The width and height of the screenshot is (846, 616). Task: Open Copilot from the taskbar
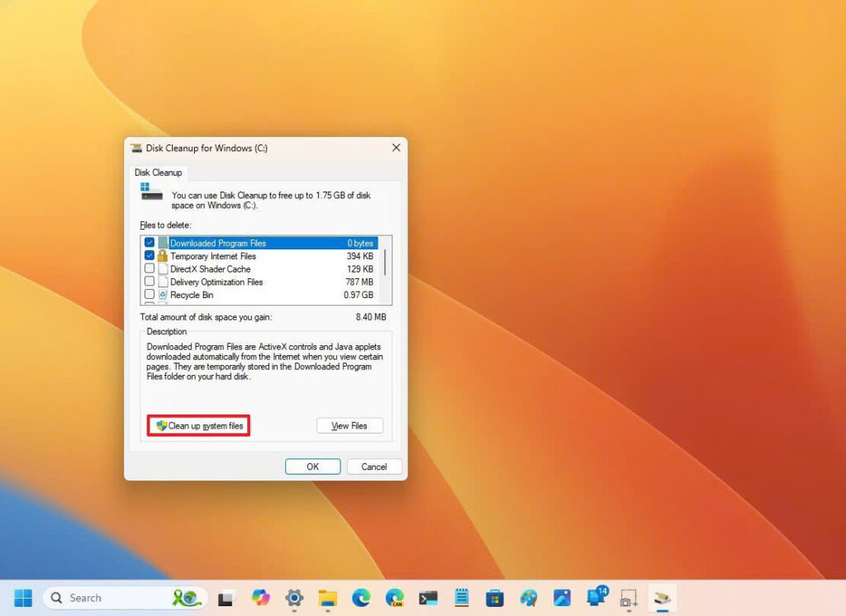(x=259, y=597)
